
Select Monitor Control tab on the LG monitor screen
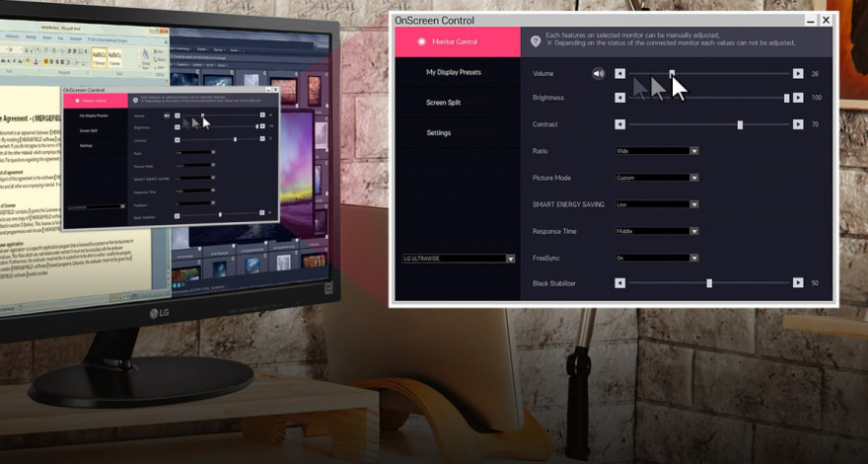point(95,101)
